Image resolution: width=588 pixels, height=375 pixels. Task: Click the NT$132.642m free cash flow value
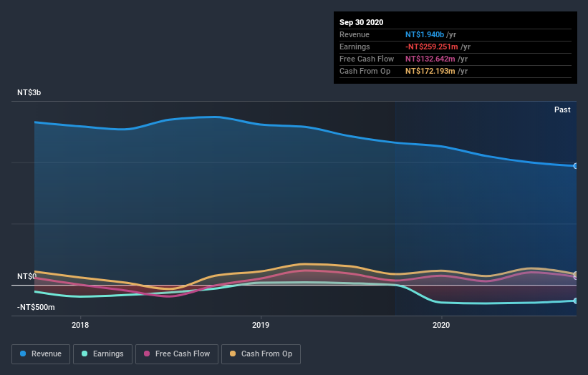pos(430,59)
